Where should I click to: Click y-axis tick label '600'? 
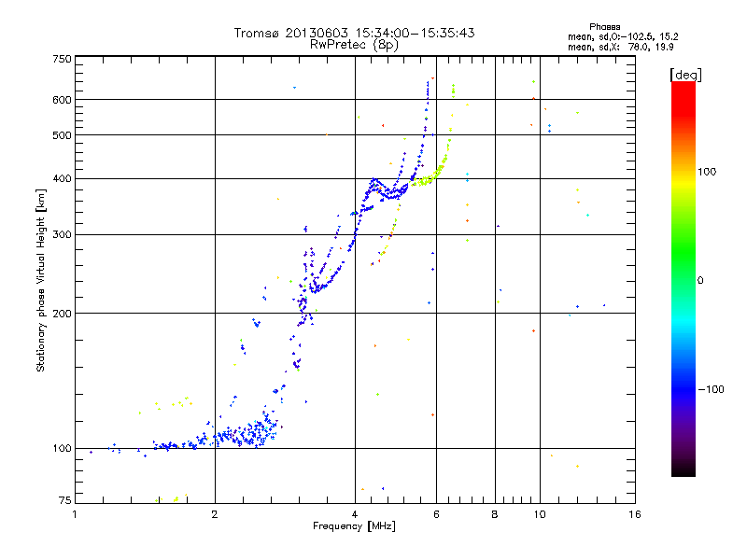pos(62,100)
